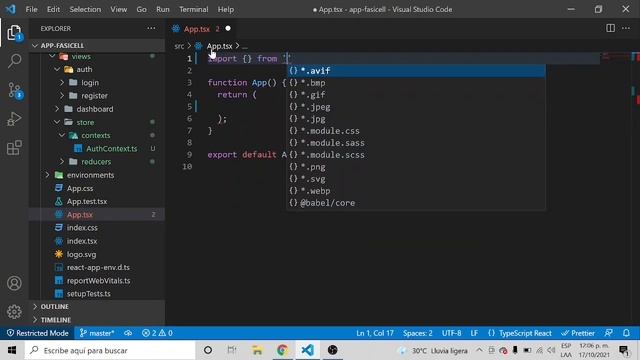Close the unsaved App.tsx tab dot
This screenshot has width=640, height=360.
pyautogui.click(x=228, y=28)
